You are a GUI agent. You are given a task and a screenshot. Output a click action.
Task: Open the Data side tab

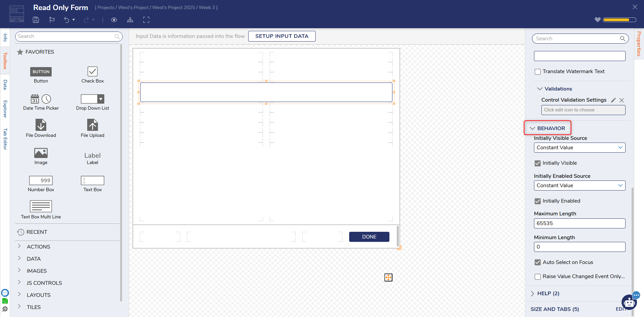5,85
